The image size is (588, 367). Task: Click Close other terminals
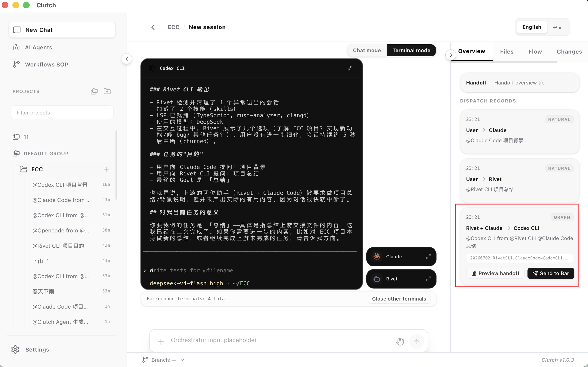[x=399, y=299]
